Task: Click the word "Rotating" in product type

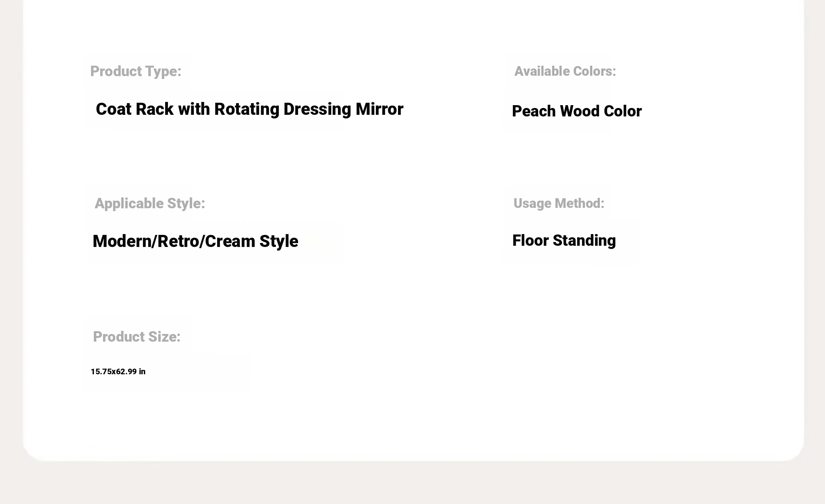Action: (247, 109)
